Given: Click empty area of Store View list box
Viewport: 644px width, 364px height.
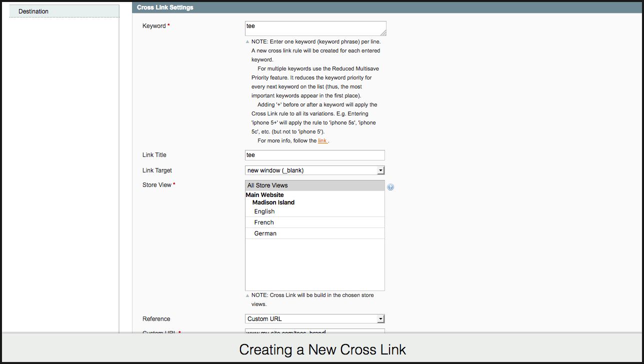Looking at the screenshot, I should coord(314,265).
